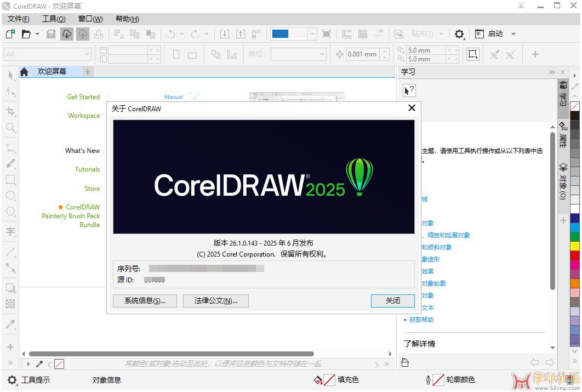
Task: Increase nudge distance with stepper arrow
Action: click(x=385, y=51)
